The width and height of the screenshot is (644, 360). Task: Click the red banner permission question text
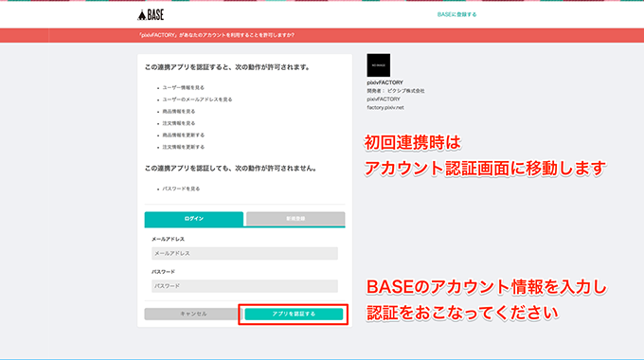(217, 35)
